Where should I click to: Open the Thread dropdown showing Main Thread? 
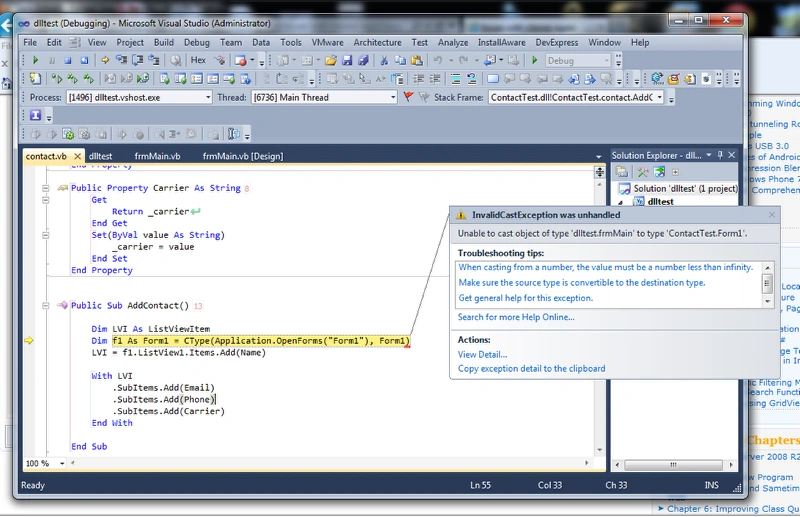393,97
